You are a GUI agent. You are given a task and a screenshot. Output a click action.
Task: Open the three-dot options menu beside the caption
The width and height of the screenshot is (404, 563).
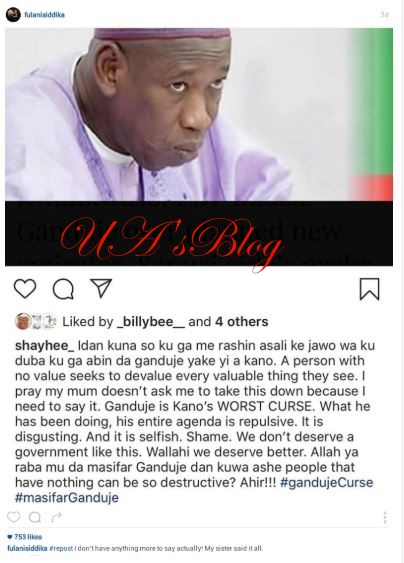coord(385,517)
